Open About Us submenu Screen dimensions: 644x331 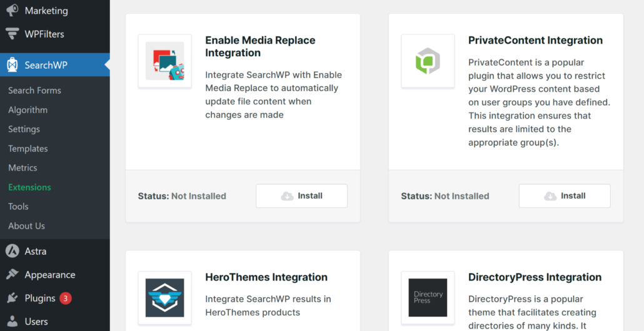point(27,225)
